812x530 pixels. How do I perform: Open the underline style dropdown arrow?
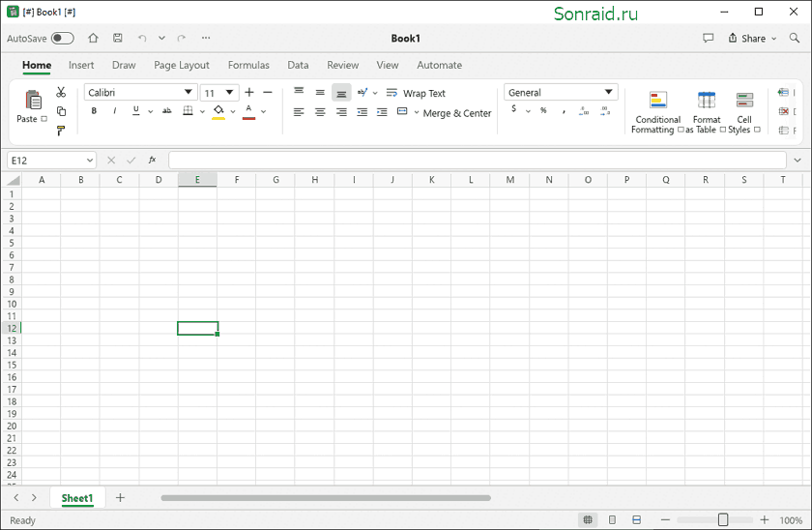(x=150, y=111)
